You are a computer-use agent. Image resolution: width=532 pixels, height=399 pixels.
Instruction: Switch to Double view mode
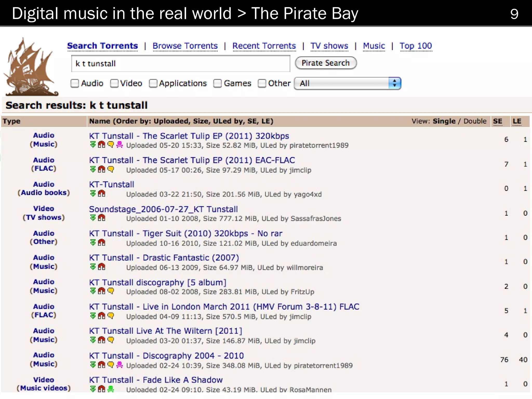pos(475,121)
